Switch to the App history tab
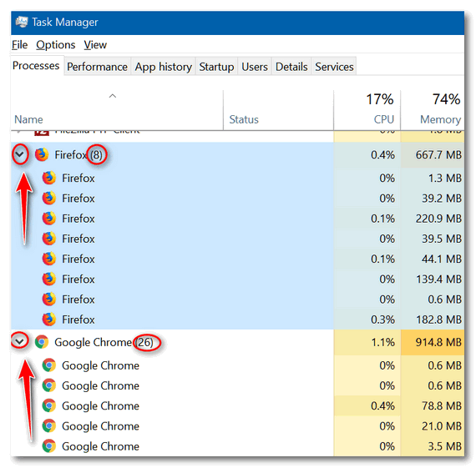476x468 pixels. (x=164, y=67)
